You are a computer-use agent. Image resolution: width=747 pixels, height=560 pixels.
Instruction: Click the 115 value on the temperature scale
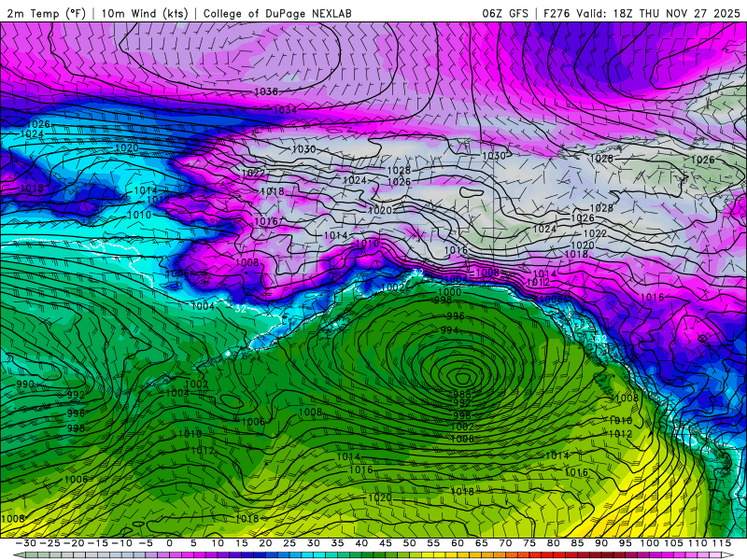(x=722, y=543)
